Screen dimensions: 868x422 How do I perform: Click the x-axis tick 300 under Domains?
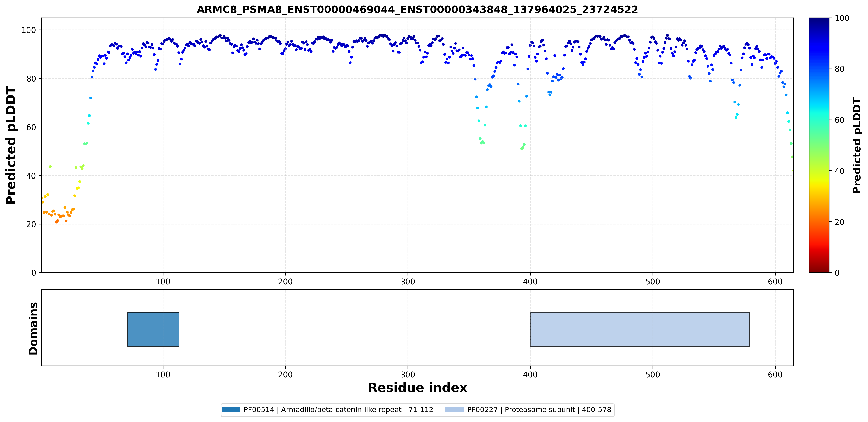pyautogui.click(x=408, y=374)
